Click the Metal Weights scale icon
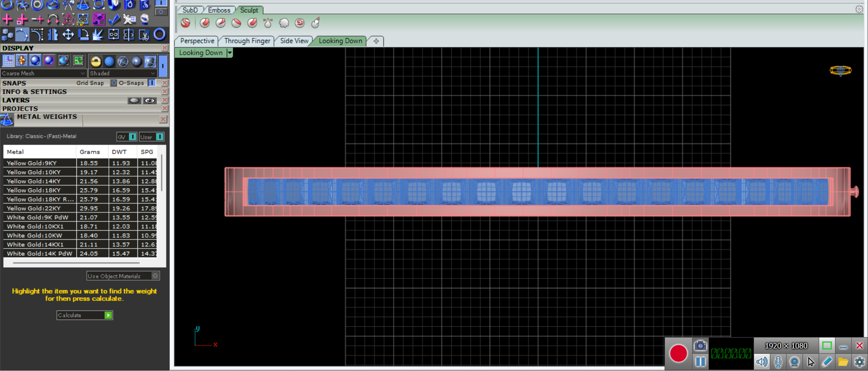868x371 pixels. 7,120
